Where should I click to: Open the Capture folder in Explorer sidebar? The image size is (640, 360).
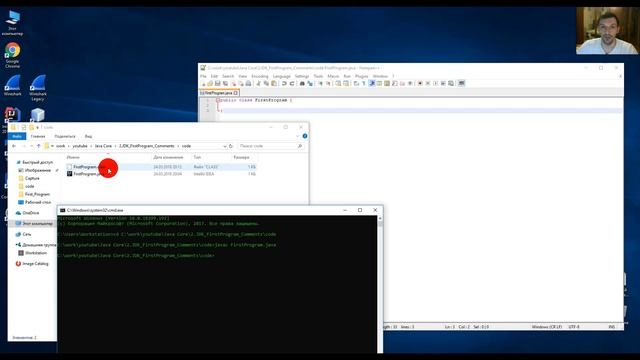coord(32,178)
